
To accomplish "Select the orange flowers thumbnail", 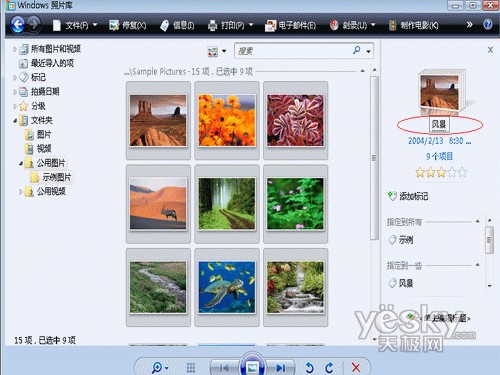I will click(227, 120).
